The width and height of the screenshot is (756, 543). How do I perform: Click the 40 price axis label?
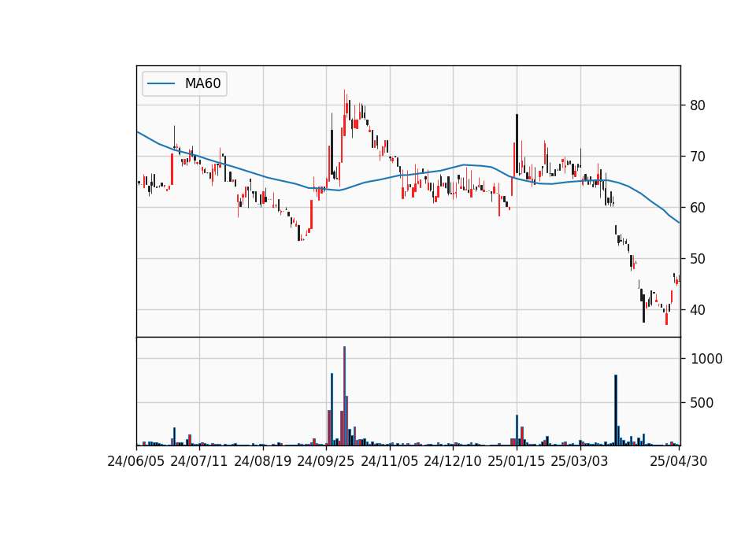(x=697, y=310)
